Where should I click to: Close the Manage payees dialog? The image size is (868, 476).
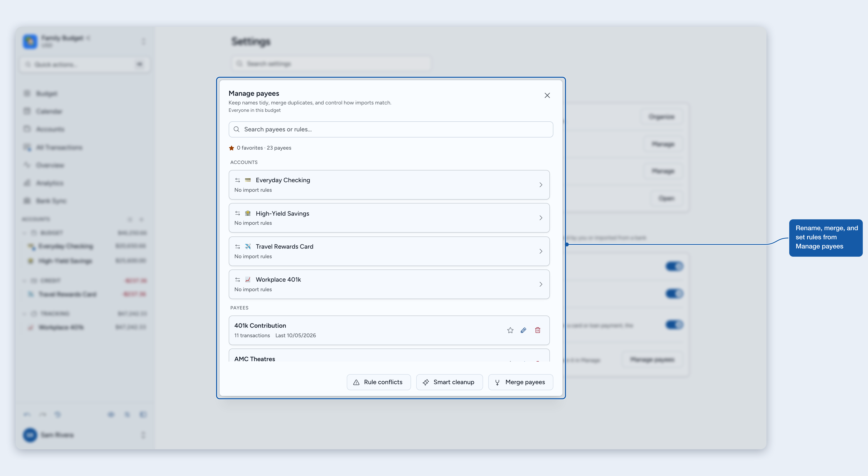click(547, 95)
